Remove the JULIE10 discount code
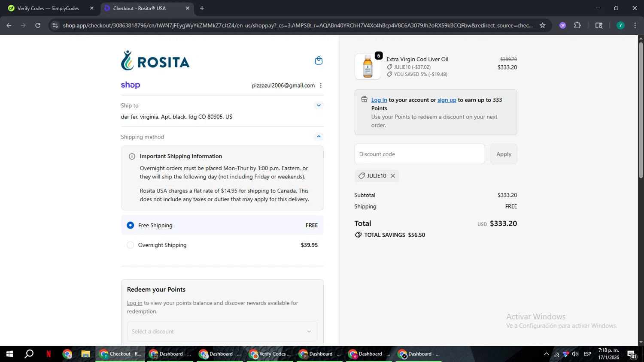644x362 pixels. click(x=393, y=176)
